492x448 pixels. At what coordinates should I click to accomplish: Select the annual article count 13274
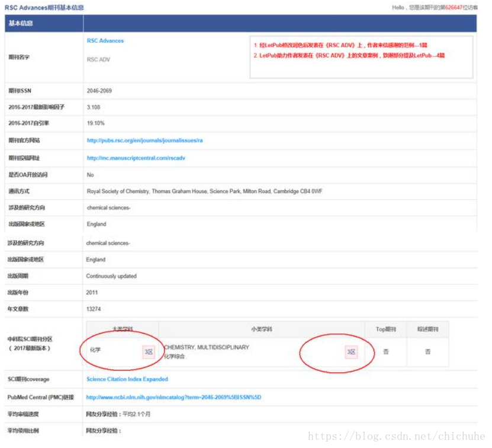(x=94, y=309)
